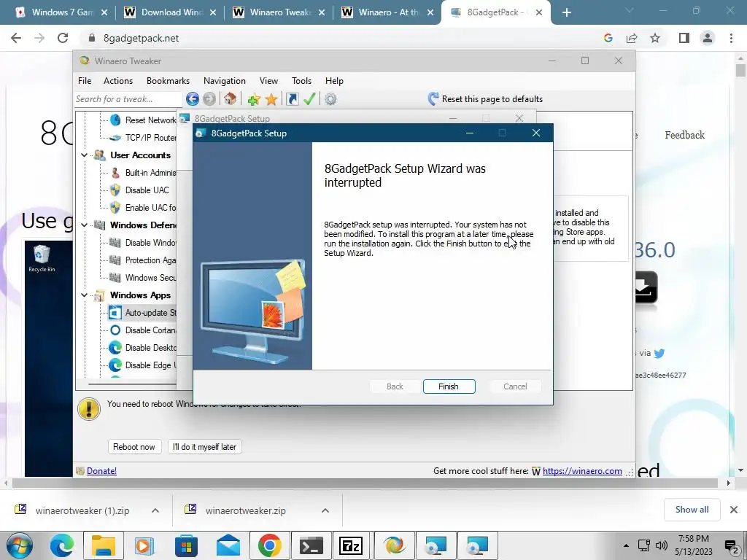Screen dimensions: 747x560
Task: Open the Actions menu
Action: 118,80
